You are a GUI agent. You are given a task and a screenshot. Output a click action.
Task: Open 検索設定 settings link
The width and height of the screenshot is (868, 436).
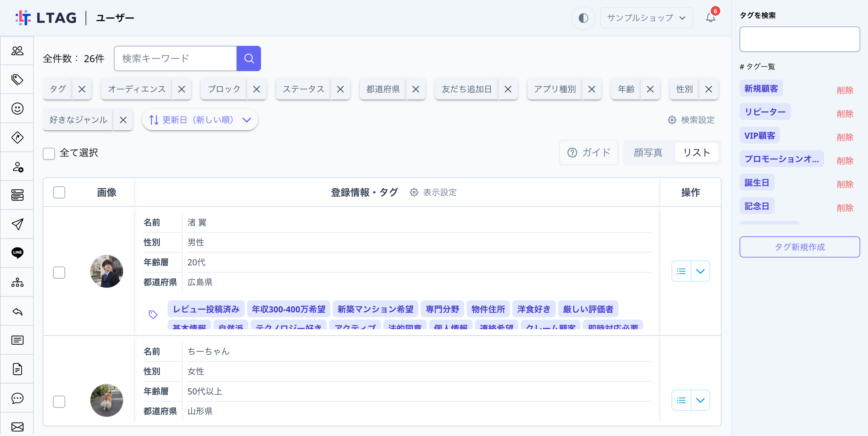coord(691,120)
